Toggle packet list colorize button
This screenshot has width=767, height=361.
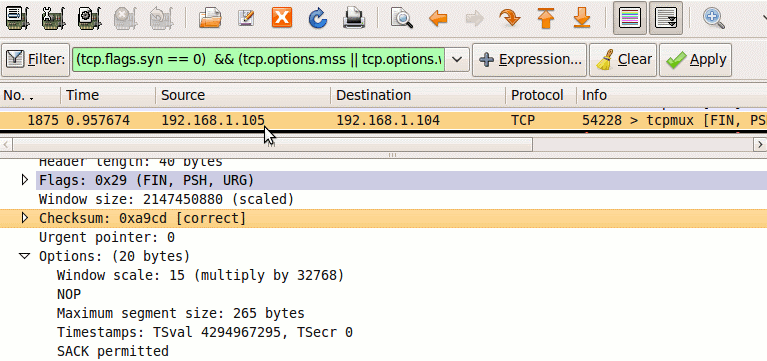tap(630, 18)
